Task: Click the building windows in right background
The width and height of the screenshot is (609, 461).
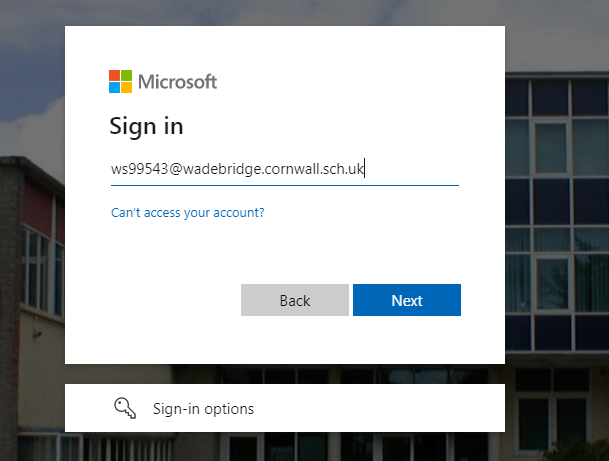Action: point(557,214)
